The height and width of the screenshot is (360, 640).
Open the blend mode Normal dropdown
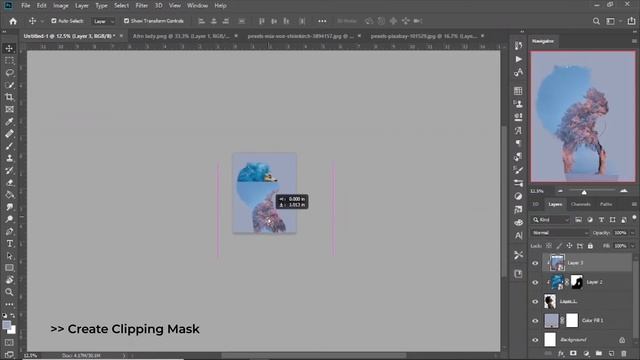(x=560, y=233)
